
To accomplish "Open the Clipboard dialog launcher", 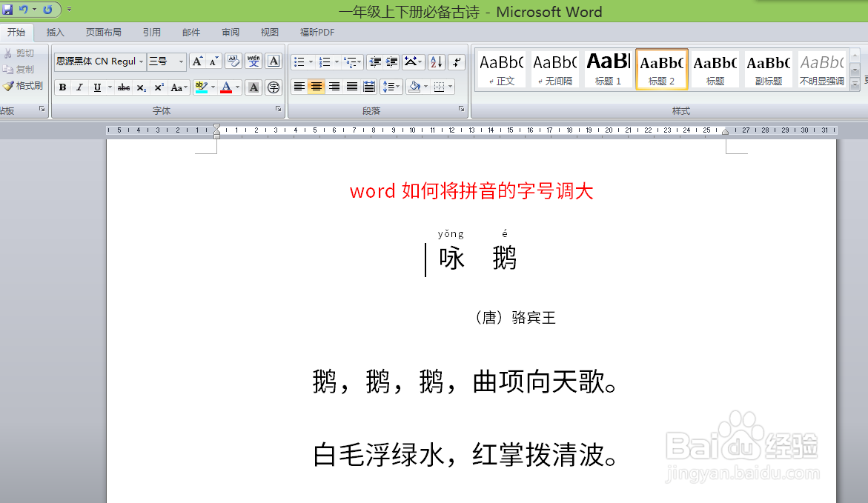I will point(42,110).
